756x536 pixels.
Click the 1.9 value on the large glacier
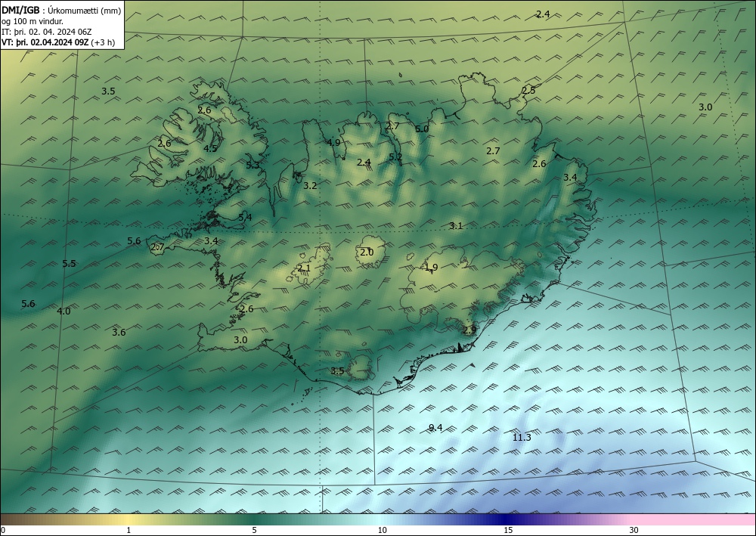[431, 267]
